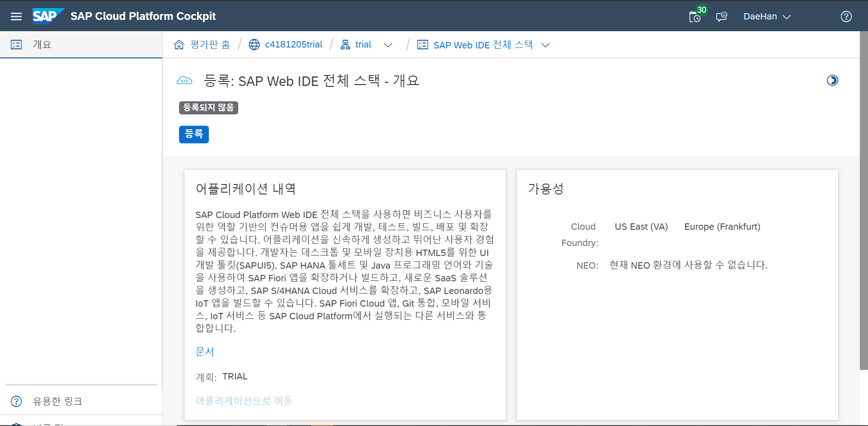Click the 등록되지 않음 status badge
The image size is (868, 426).
208,108
